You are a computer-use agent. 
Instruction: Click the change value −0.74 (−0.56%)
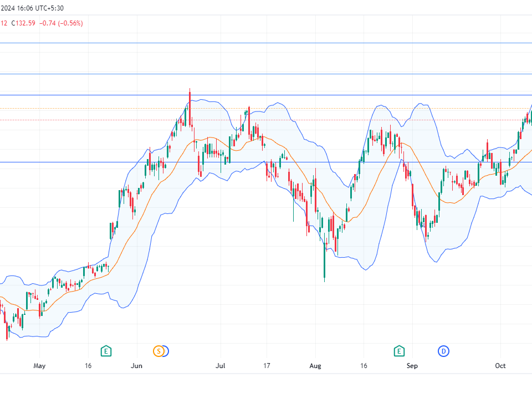pos(61,23)
